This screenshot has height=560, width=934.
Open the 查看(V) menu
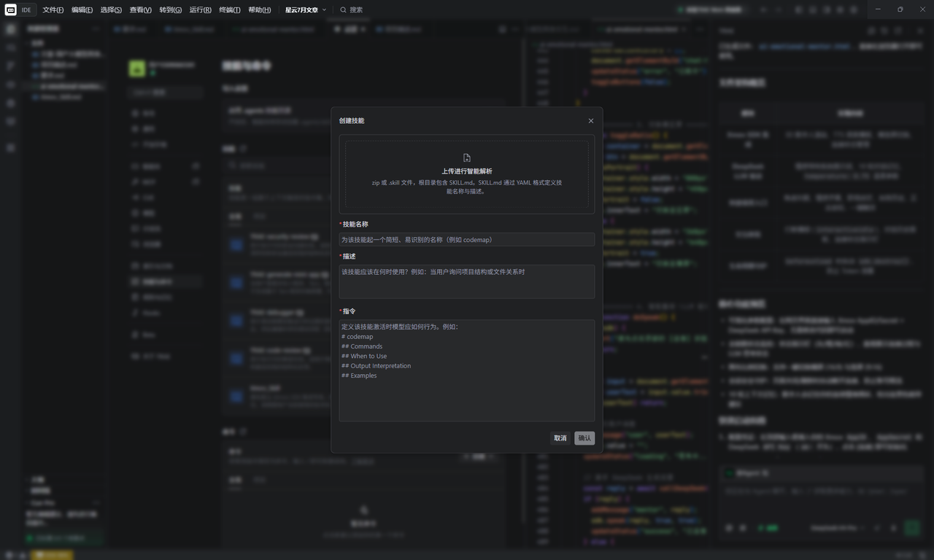click(x=141, y=10)
